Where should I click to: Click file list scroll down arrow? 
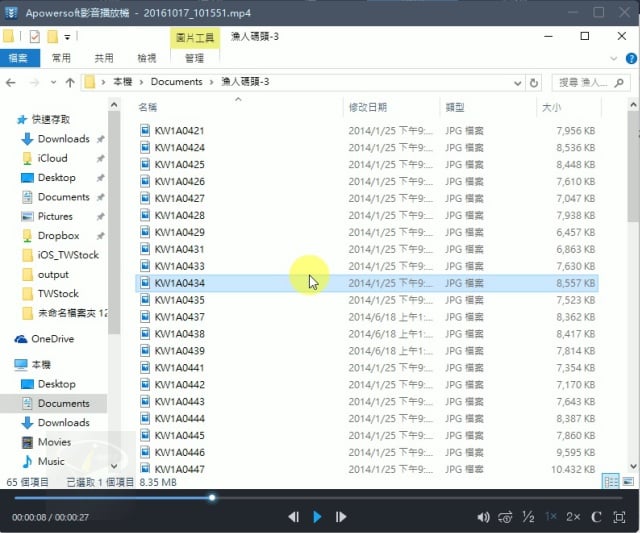coord(633,466)
